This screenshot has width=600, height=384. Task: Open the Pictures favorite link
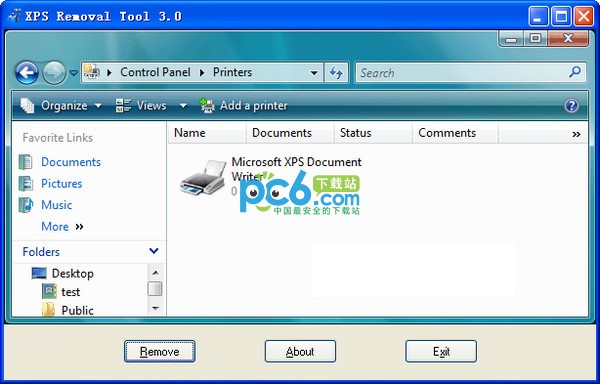(x=62, y=184)
